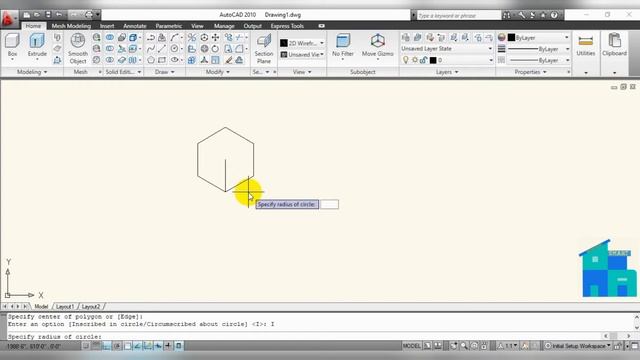Select the Polygon draw tool

[151, 60]
